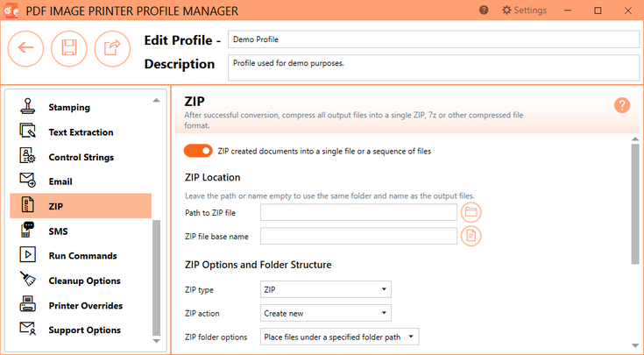Click the Settings gear icon
644x355 pixels.
click(506, 11)
